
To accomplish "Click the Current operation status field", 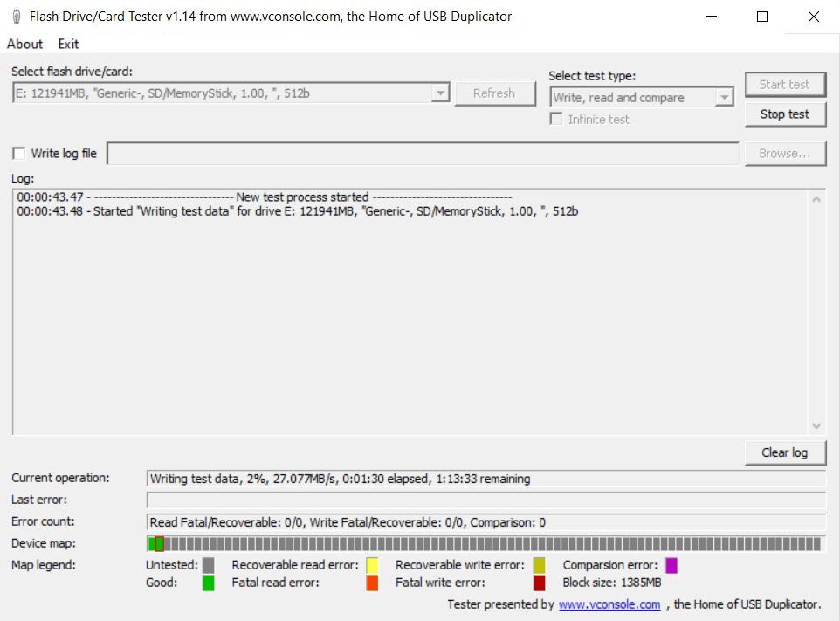I will coord(485,479).
